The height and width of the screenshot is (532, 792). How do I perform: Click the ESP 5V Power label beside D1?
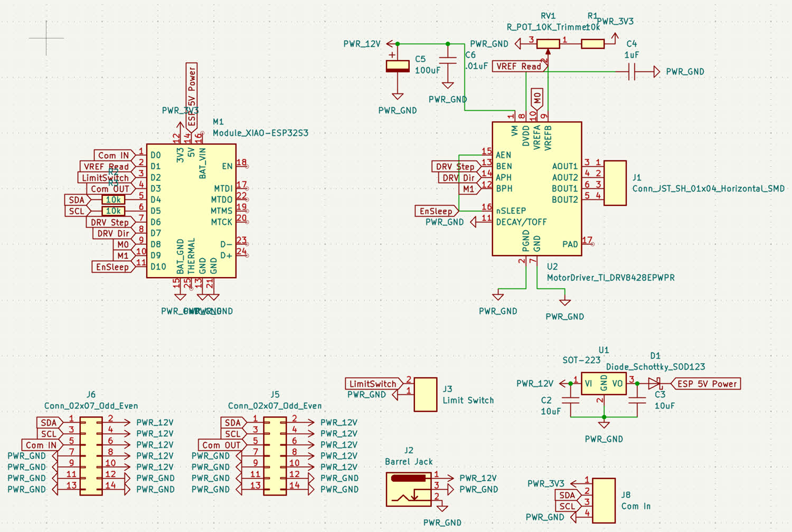[706, 384]
